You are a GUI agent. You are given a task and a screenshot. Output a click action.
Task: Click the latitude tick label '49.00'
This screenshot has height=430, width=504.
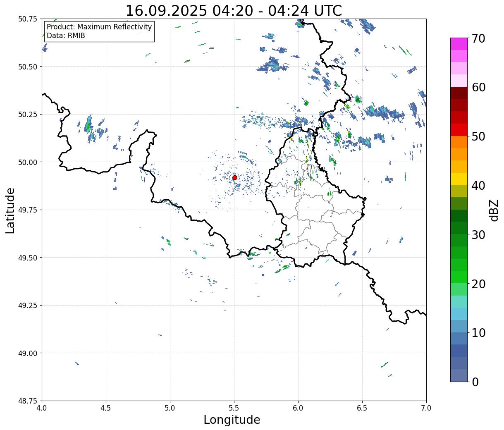coord(28,353)
